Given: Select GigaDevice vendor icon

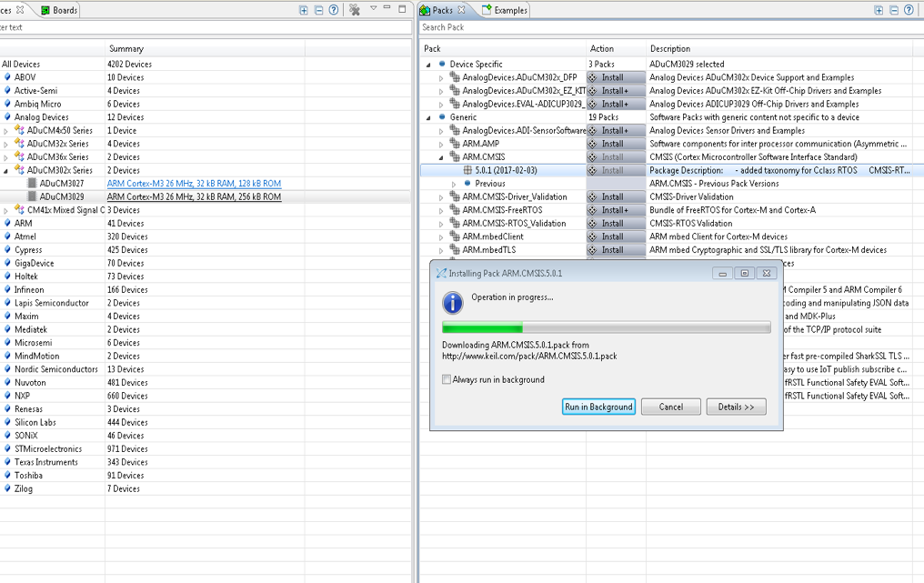Looking at the screenshot, I should (x=7, y=263).
